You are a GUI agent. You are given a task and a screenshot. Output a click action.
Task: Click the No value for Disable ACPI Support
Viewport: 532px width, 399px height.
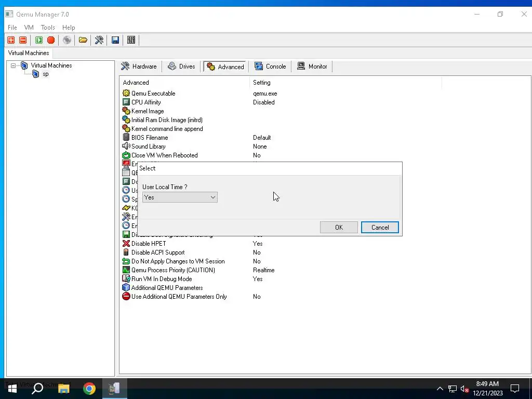(257, 252)
